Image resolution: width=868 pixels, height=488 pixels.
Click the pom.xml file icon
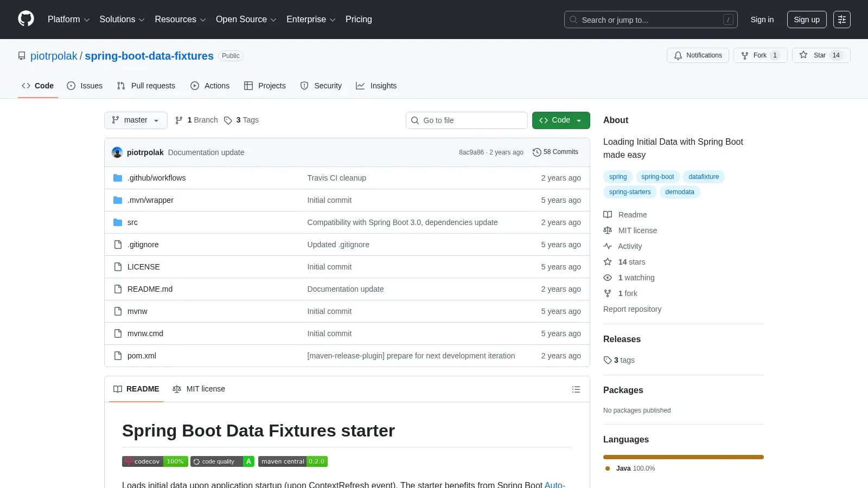click(118, 356)
